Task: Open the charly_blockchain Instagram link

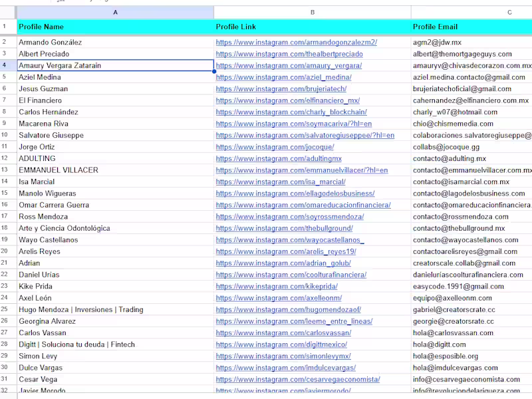Action: click(x=291, y=112)
